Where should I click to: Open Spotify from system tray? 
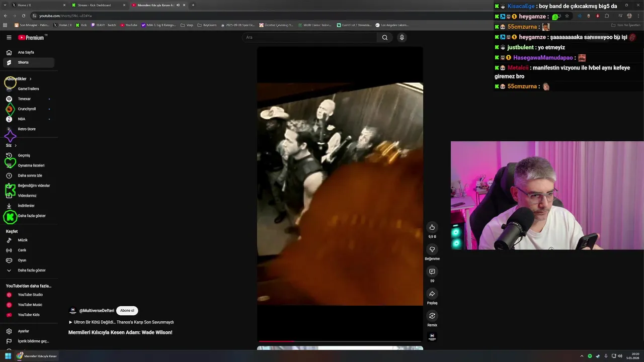[590, 356]
